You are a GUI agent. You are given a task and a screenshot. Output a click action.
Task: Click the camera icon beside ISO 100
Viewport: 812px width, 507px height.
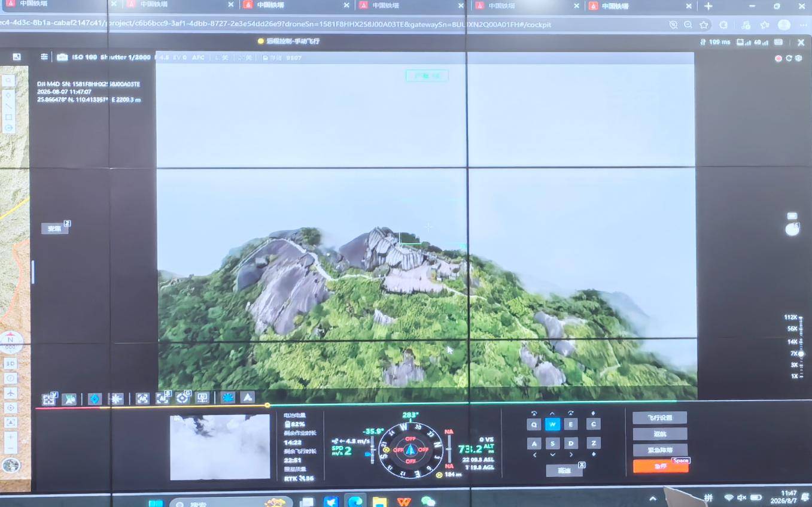point(62,57)
